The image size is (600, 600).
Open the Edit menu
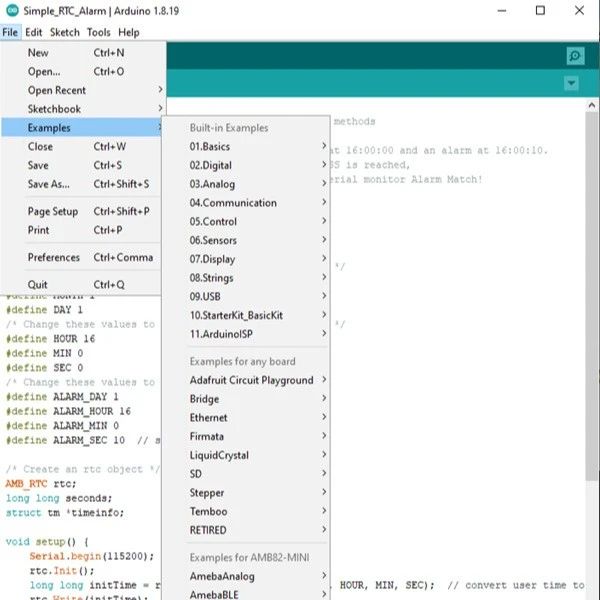(34, 33)
